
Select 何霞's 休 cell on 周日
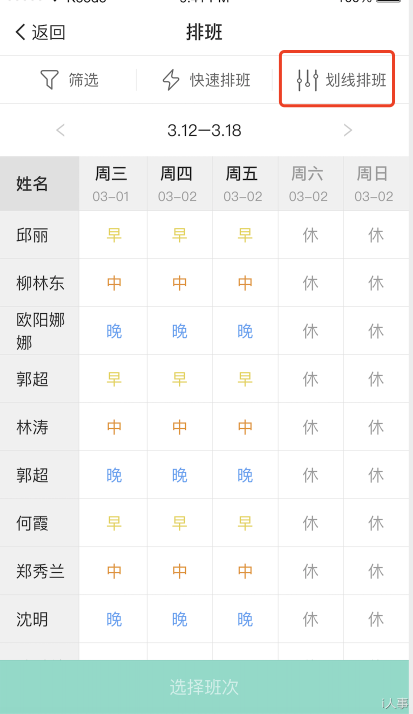pos(376,523)
